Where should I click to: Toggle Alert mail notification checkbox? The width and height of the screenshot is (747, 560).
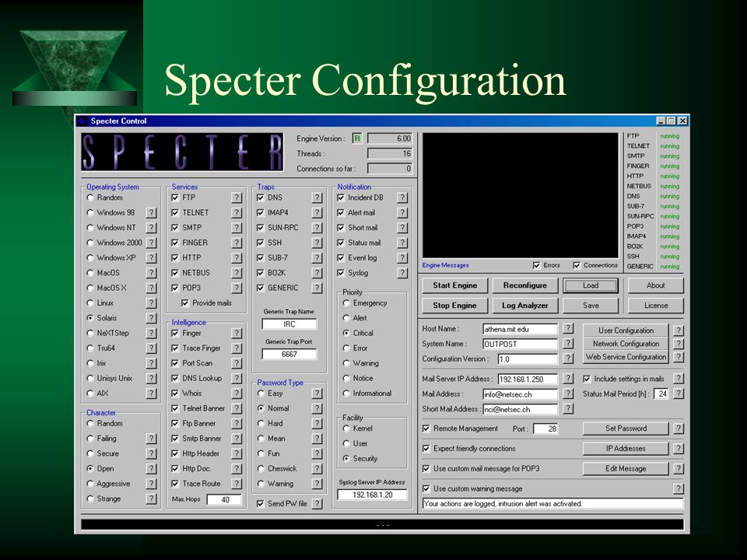point(341,212)
